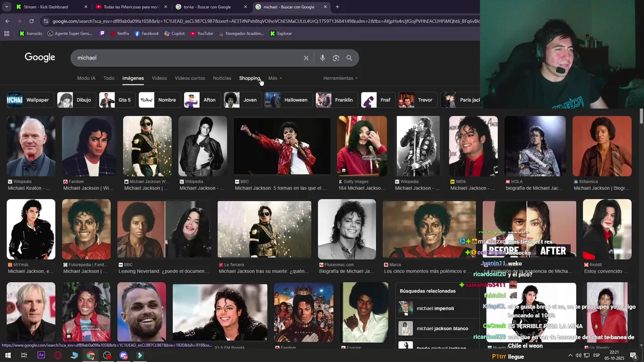Close the michael - Buscar con Google tab

pyautogui.click(x=326, y=7)
